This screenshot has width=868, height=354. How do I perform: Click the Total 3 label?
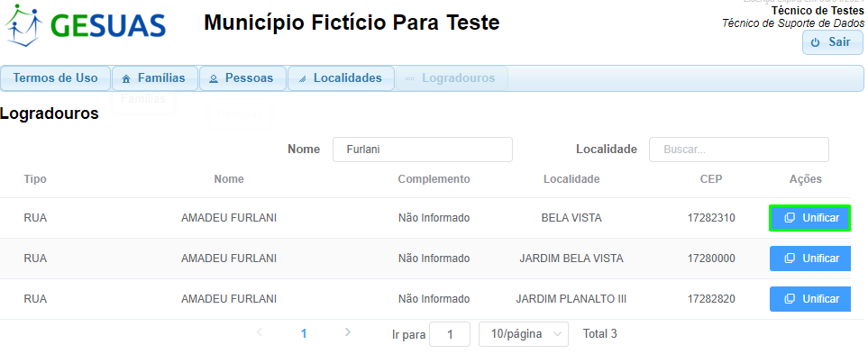pyautogui.click(x=600, y=333)
